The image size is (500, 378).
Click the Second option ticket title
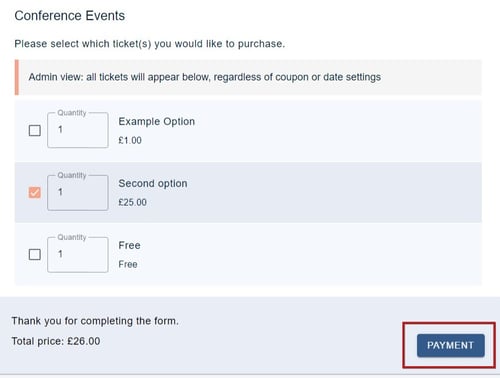(x=153, y=183)
